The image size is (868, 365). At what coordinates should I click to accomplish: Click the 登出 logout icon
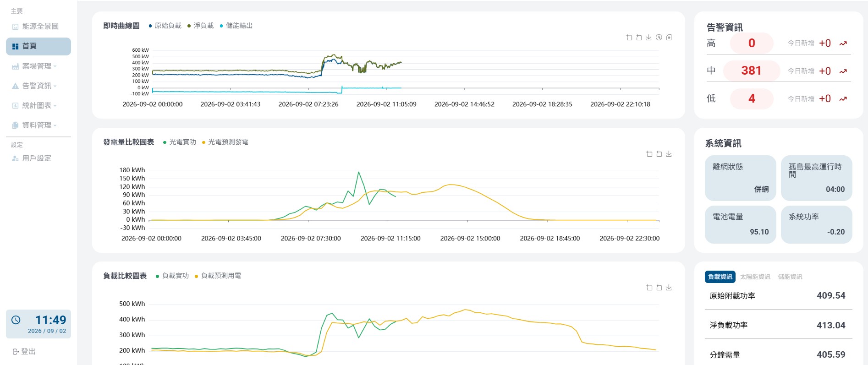coord(15,352)
